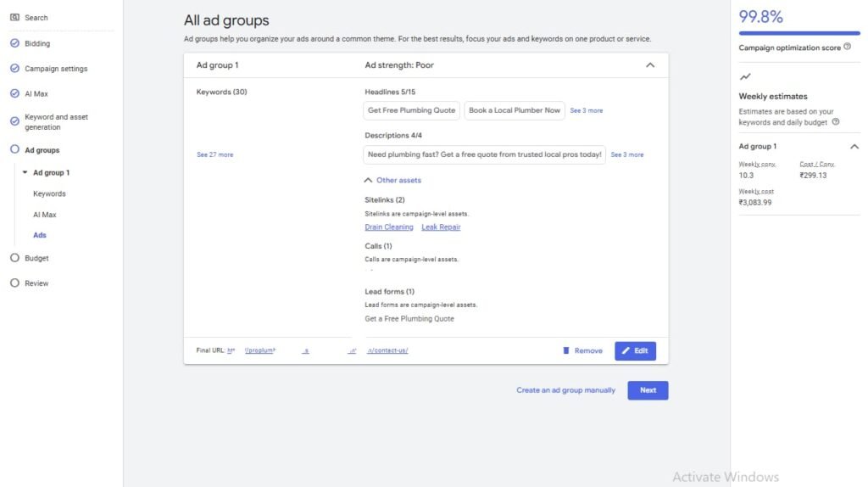Screen dimensions: 868x487
Task: Click the Next button
Action: tap(648, 390)
